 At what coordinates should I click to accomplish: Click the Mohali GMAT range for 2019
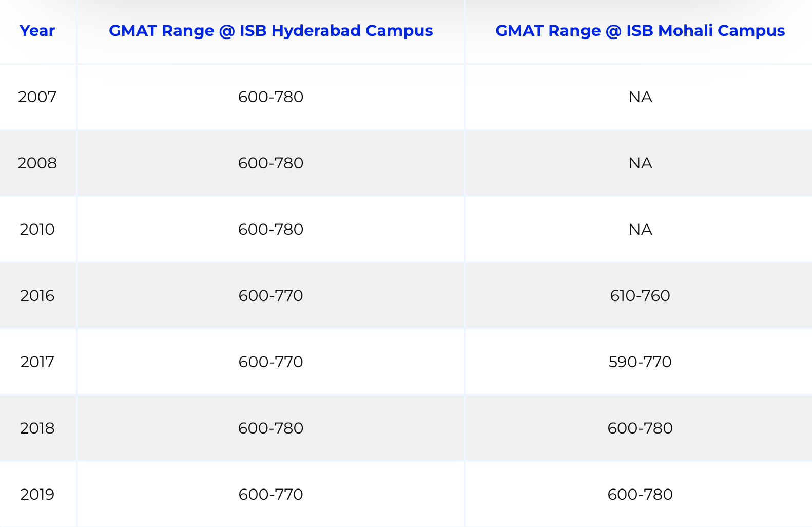pos(640,494)
